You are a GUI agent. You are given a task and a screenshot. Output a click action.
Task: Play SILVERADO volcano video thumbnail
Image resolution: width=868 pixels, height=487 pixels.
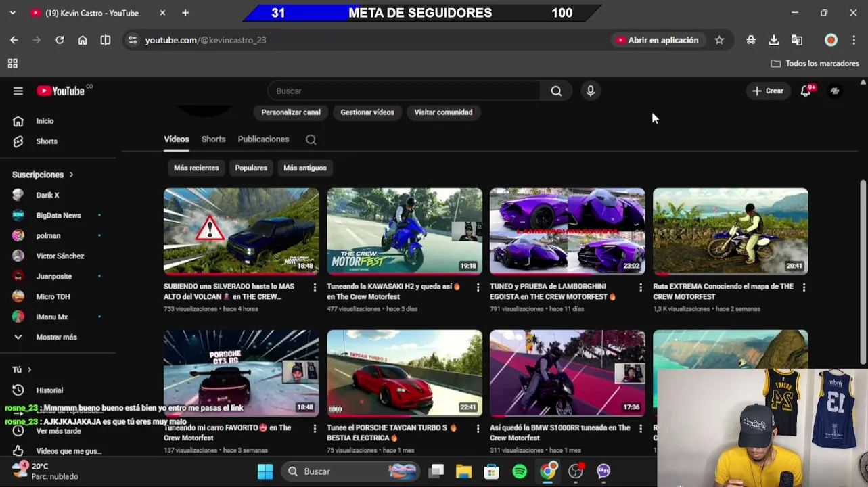click(x=241, y=231)
